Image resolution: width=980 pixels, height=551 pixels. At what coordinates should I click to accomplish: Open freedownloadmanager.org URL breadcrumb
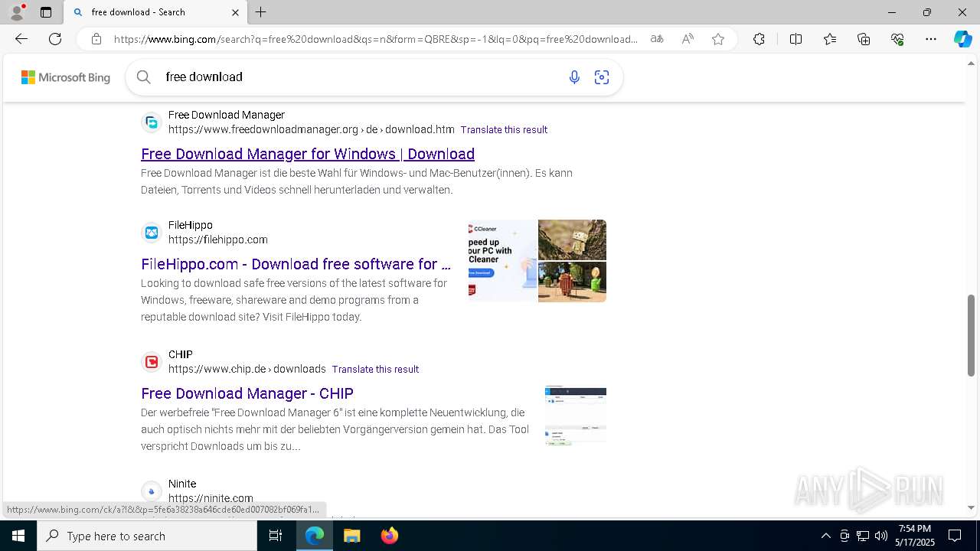(312, 129)
